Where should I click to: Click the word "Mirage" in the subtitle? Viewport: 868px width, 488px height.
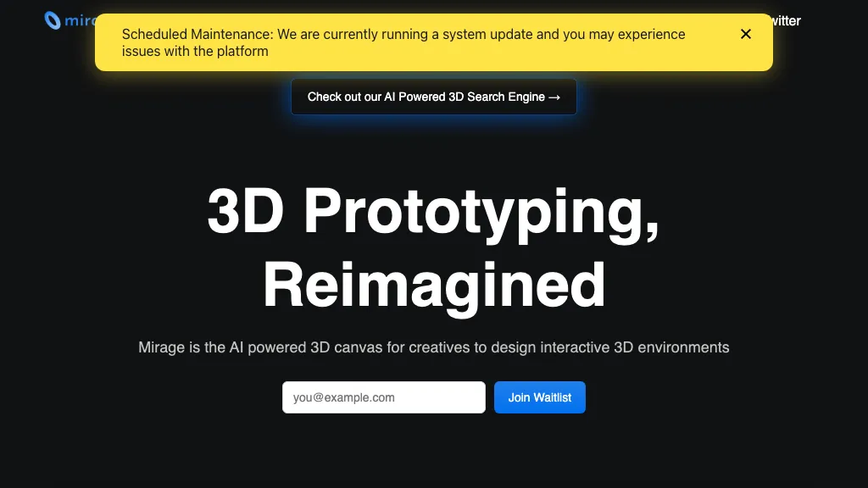click(x=160, y=347)
